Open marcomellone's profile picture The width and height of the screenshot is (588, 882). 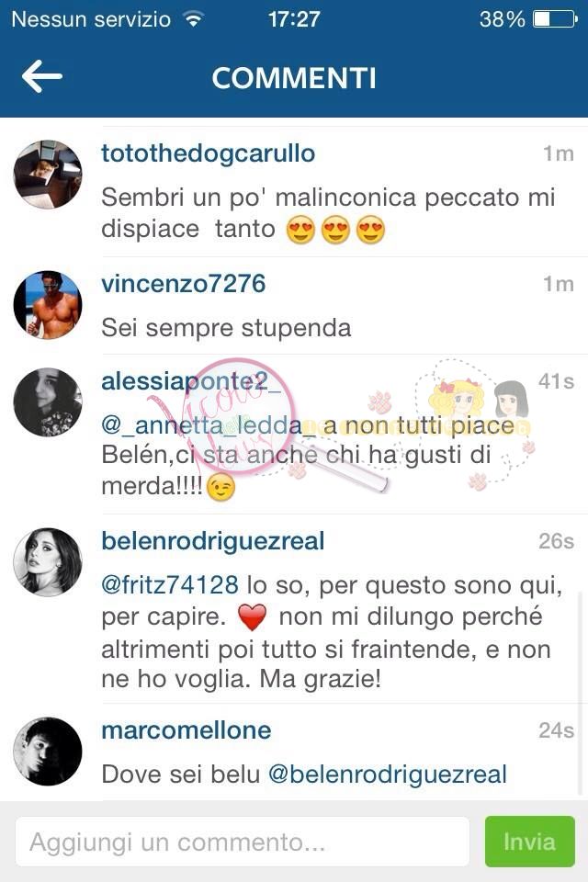tap(48, 752)
